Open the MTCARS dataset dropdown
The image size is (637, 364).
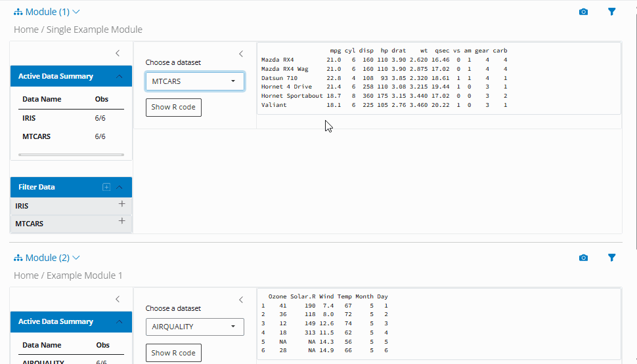(195, 81)
